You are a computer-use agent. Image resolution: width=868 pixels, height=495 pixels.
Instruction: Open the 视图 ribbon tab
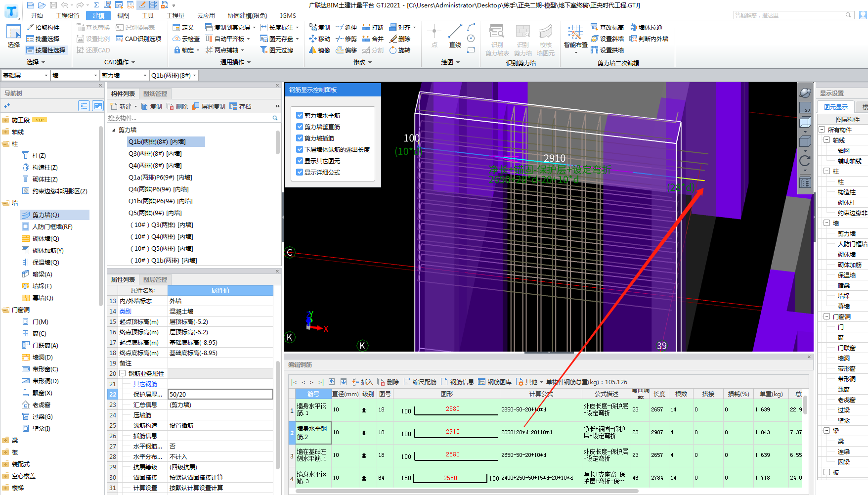pyautogui.click(x=123, y=15)
